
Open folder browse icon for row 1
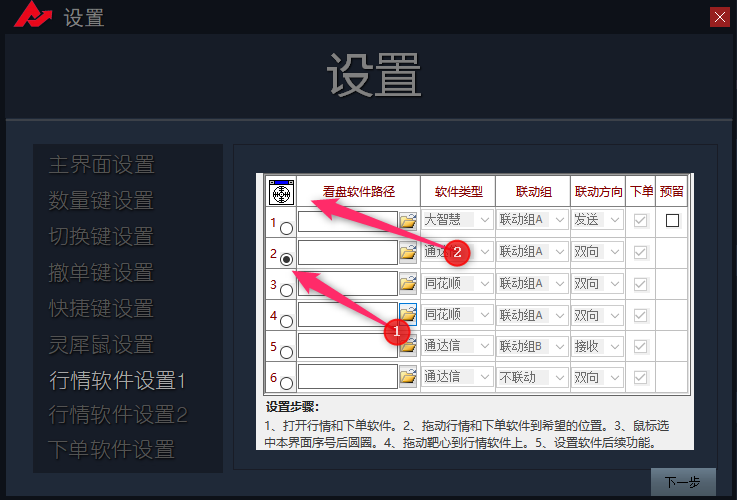(408, 220)
